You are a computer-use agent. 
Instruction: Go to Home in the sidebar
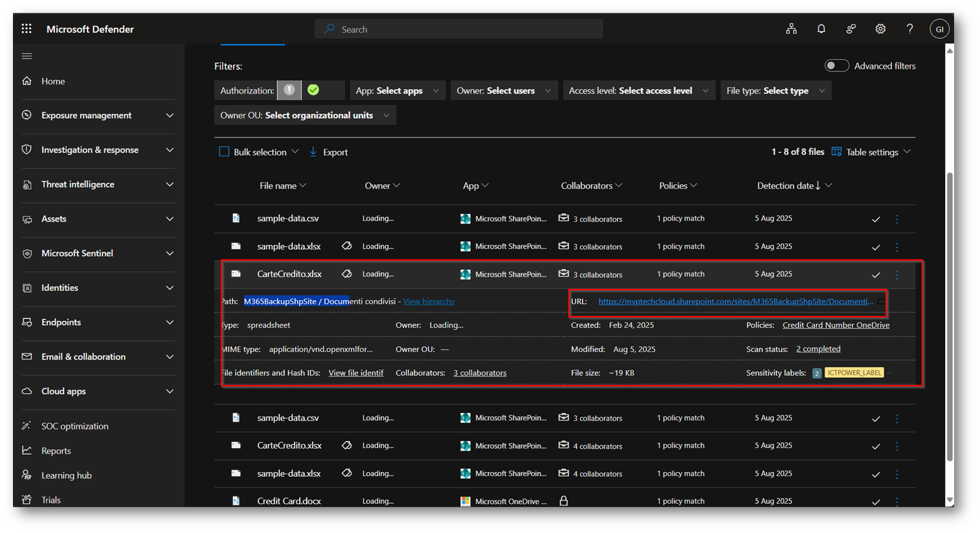click(x=53, y=81)
